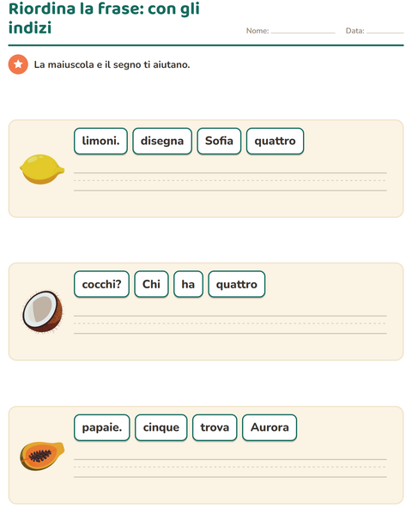The width and height of the screenshot is (412, 532).
Task: Select the word tile 'Aurora'
Action: pos(270,427)
